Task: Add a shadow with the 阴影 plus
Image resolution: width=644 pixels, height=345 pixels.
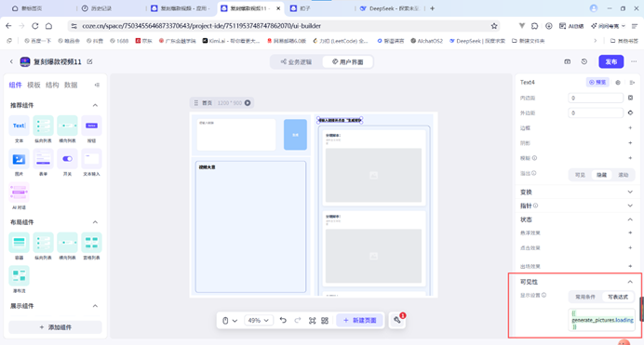Action: point(630,143)
